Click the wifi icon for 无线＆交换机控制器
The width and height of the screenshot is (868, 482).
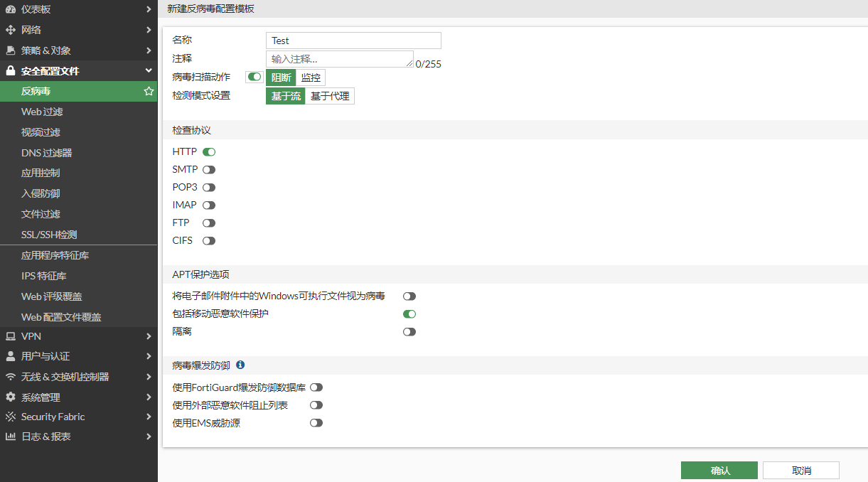tap(10, 377)
